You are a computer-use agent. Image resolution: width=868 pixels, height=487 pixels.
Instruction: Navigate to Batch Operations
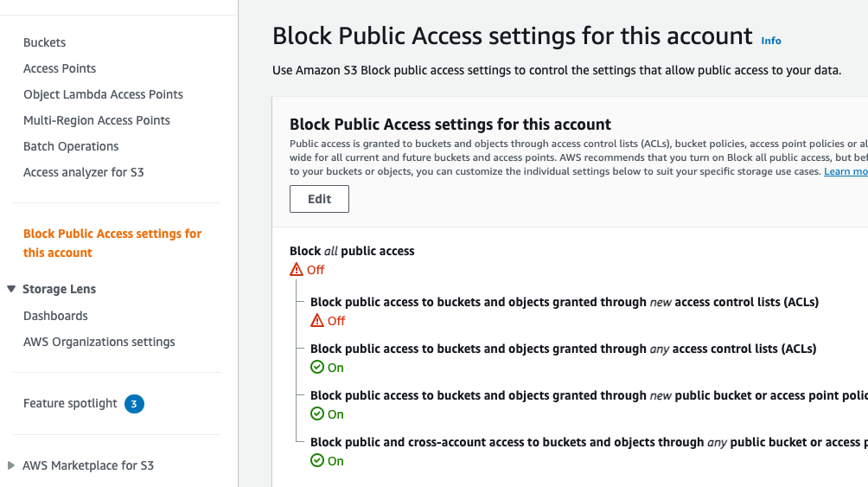pyautogui.click(x=71, y=146)
